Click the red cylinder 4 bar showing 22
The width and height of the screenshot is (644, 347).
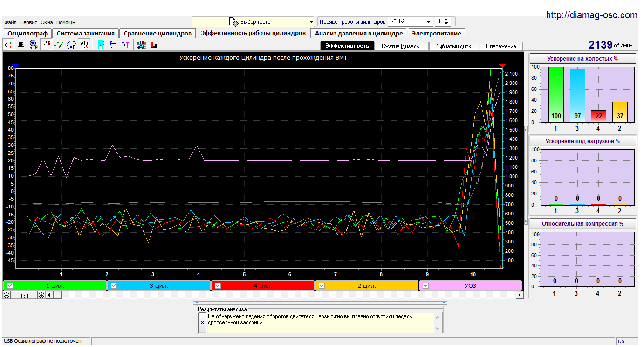(598, 116)
